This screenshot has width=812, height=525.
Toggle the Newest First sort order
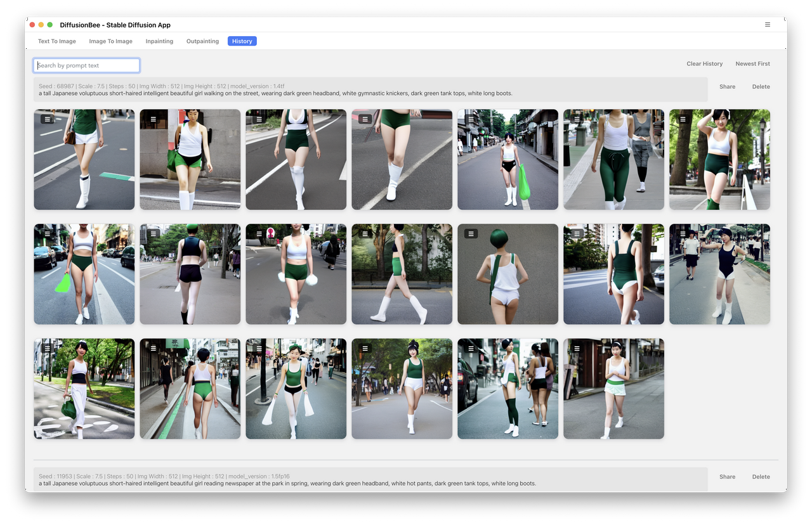(x=752, y=64)
